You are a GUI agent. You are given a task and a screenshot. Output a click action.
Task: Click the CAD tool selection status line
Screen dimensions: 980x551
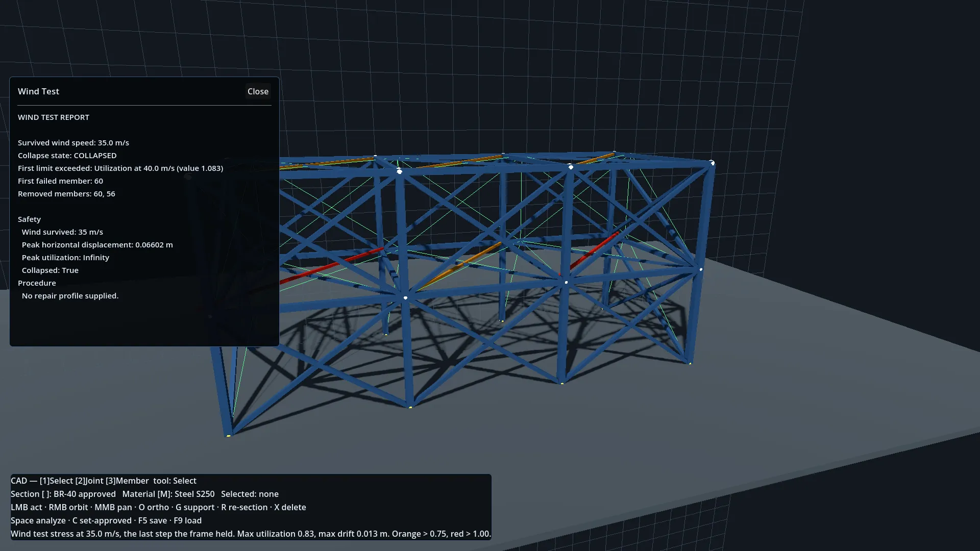point(104,481)
